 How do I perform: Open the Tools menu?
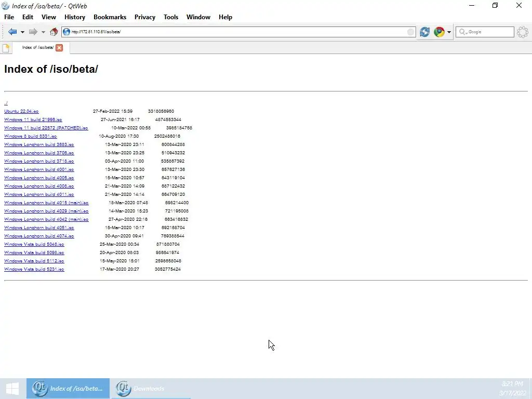pyautogui.click(x=170, y=17)
